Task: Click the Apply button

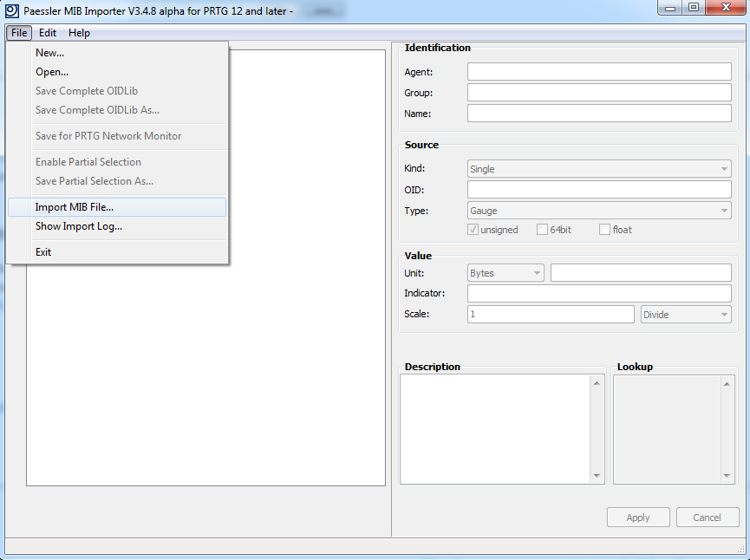Action: tap(638, 518)
